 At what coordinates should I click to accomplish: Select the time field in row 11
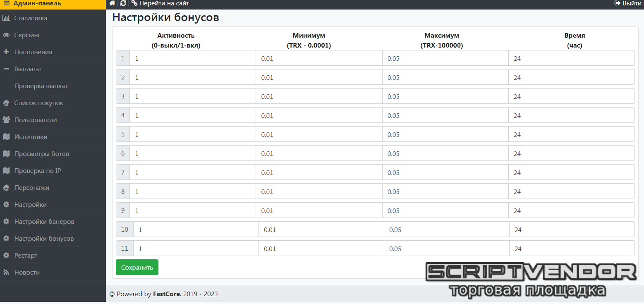click(x=572, y=249)
